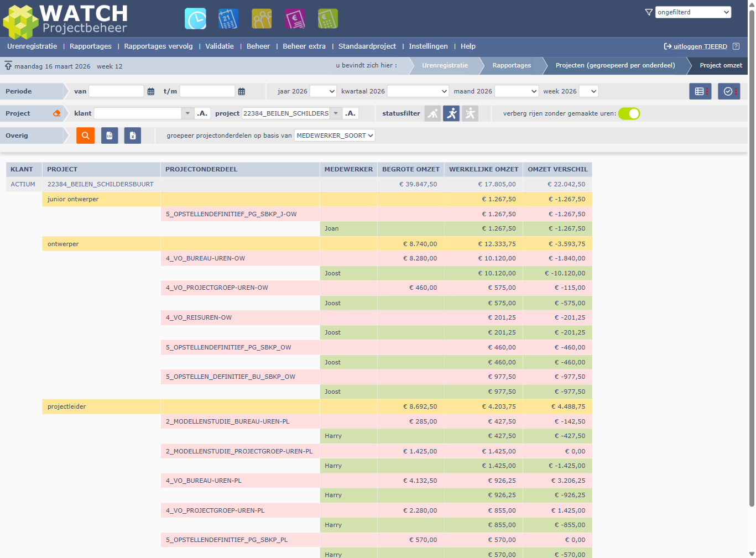Open the MEDEWERKER_SOORT grouping dropdown

[x=335, y=135]
